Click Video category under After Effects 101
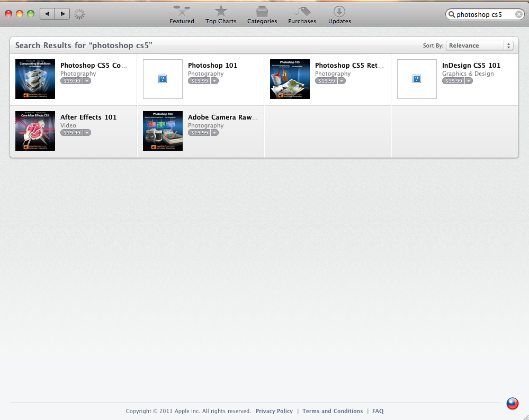Image resolution: width=529 pixels, height=420 pixels. pos(68,125)
